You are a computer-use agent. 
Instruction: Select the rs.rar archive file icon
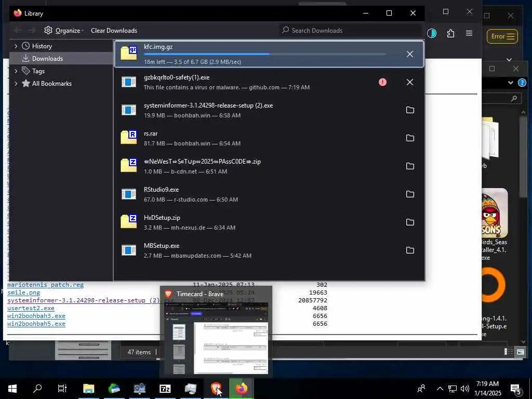tap(129, 137)
